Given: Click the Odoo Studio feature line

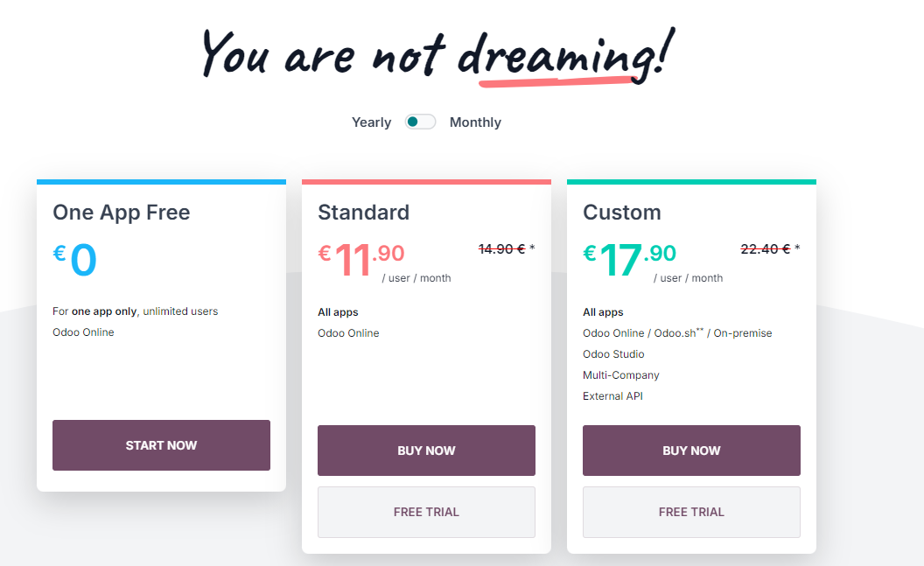Looking at the screenshot, I should pos(613,354).
